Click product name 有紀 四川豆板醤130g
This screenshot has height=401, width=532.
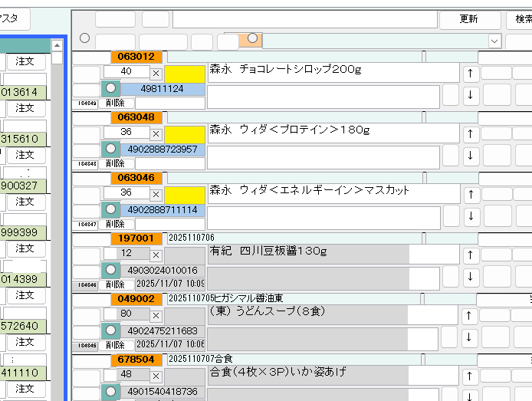click(268, 251)
